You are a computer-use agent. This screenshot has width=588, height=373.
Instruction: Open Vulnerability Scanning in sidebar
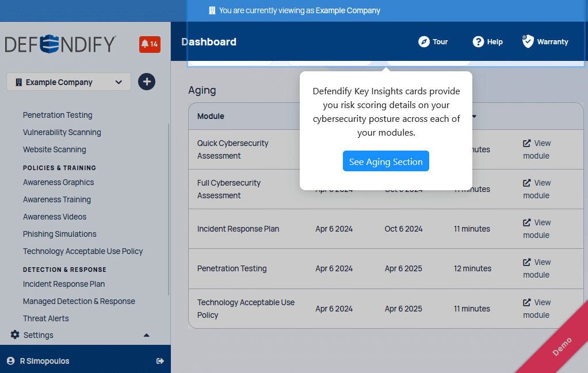62,132
